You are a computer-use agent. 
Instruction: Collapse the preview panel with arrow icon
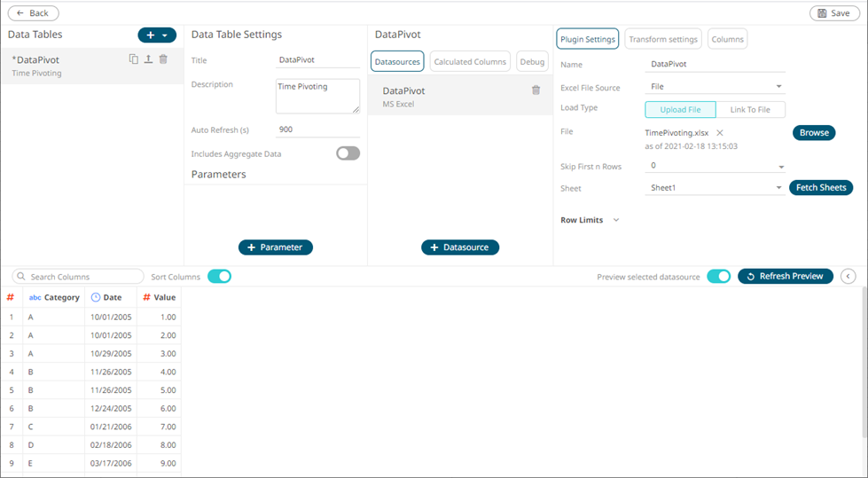[x=848, y=277]
